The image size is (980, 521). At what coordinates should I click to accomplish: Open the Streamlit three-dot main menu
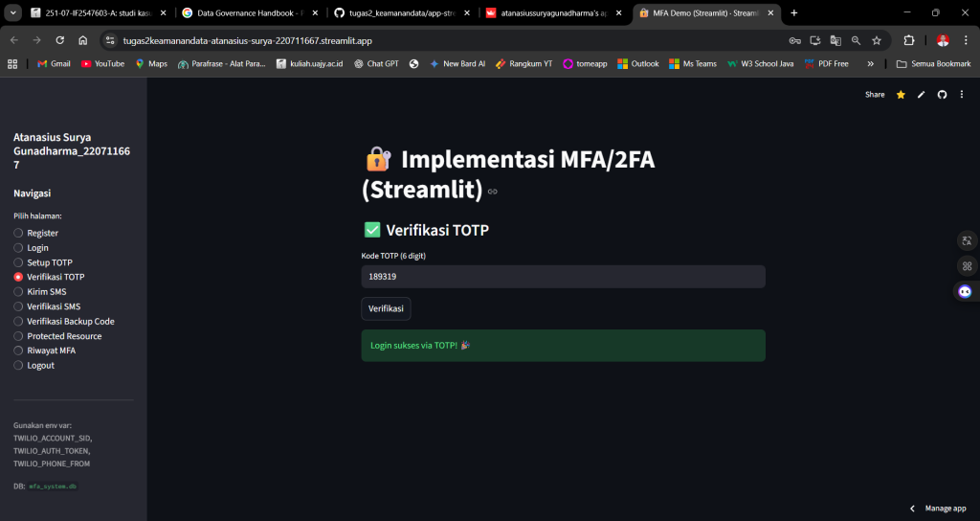pos(962,95)
